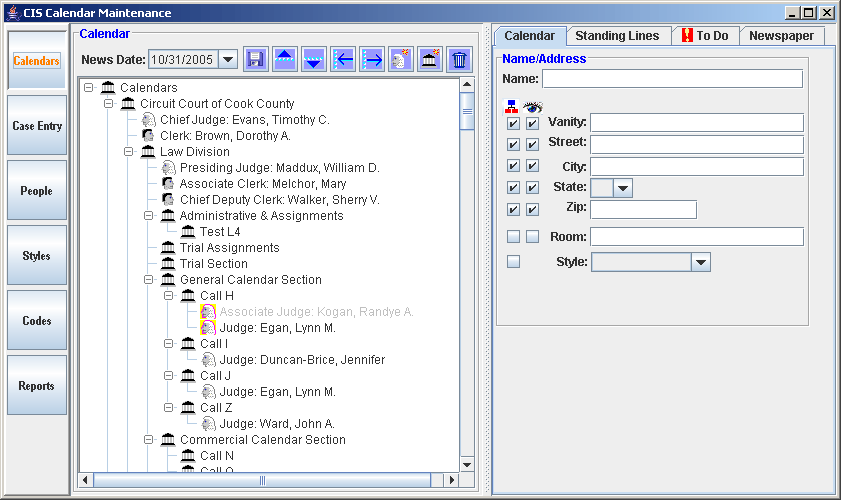Toggle the second checkbox in Vanity row

tap(532, 124)
